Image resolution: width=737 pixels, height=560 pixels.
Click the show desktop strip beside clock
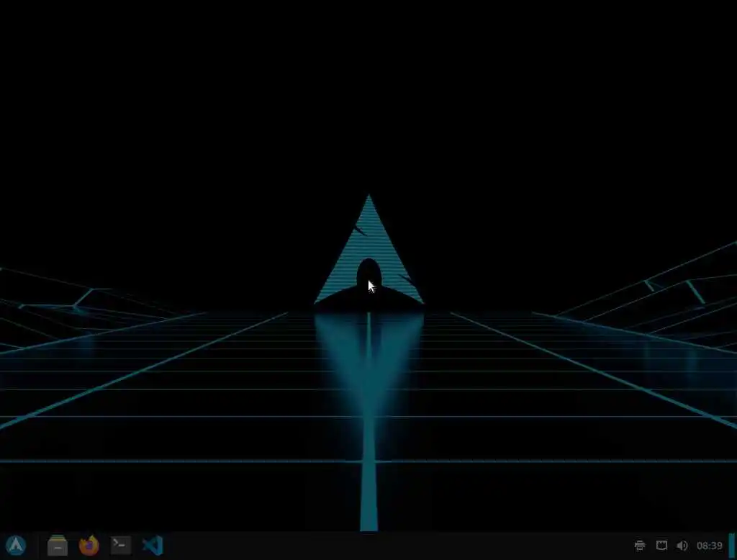point(732,546)
